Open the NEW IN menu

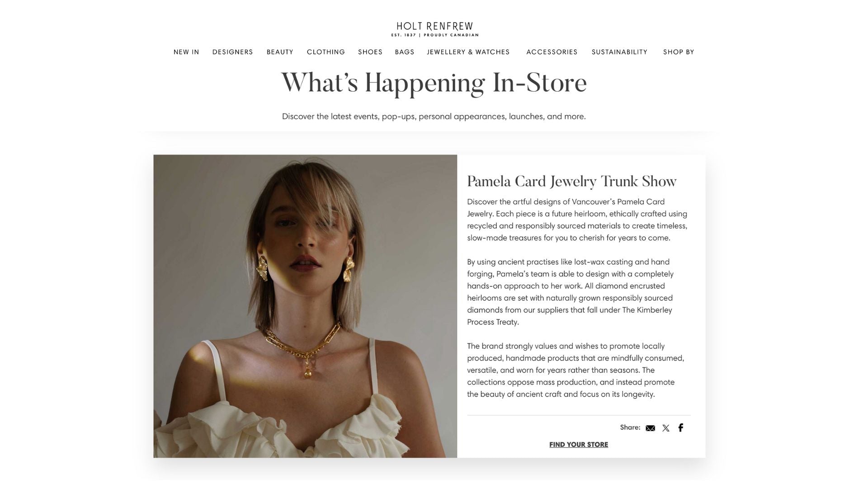click(x=186, y=52)
